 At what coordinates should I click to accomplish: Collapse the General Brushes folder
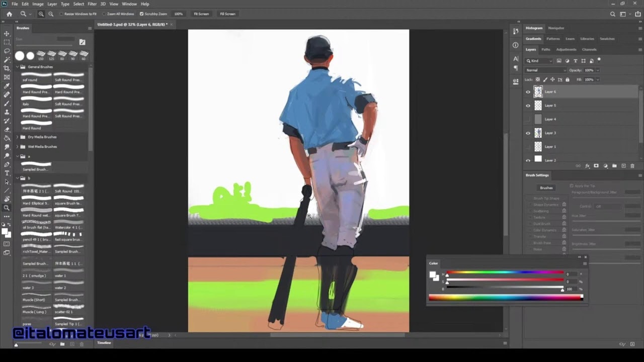click(17, 67)
